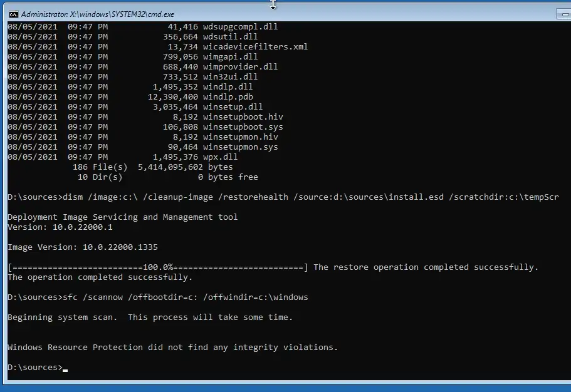Select the file name windlp.pdb
571x392 pixels.
pos(228,97)
